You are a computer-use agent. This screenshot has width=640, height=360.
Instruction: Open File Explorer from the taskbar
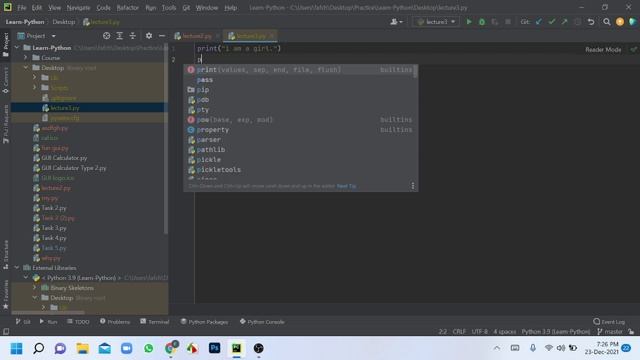point(82,348)
